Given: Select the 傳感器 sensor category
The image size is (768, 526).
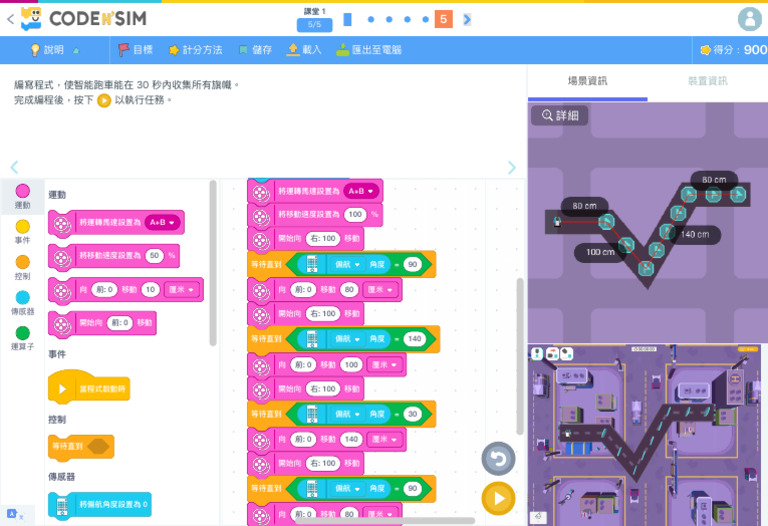Looking at the screenshot, I should point(23,303).
